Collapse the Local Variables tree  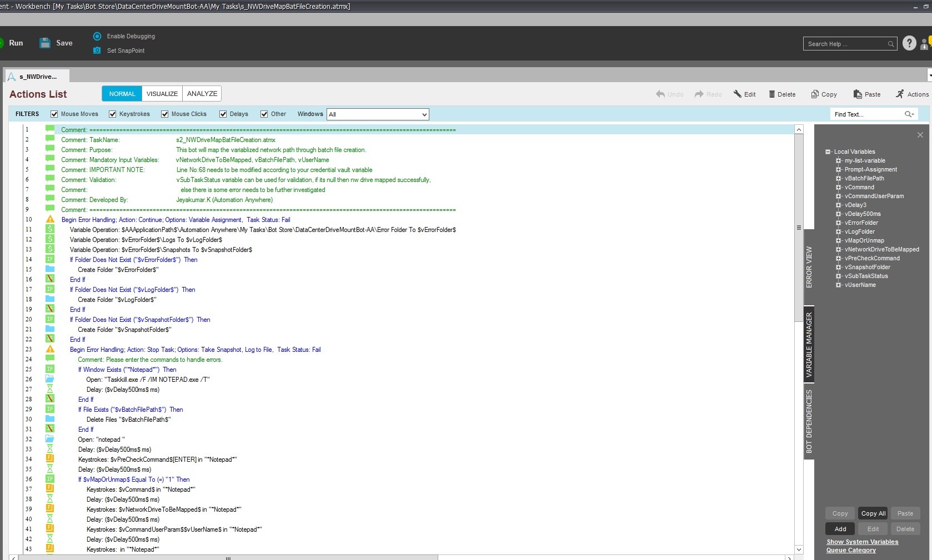[828, 152]
